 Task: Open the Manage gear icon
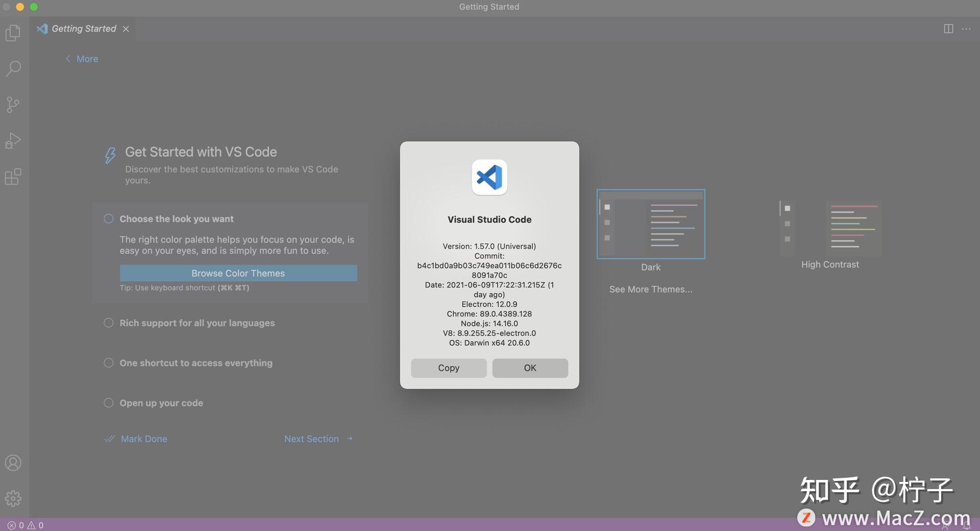13,498
